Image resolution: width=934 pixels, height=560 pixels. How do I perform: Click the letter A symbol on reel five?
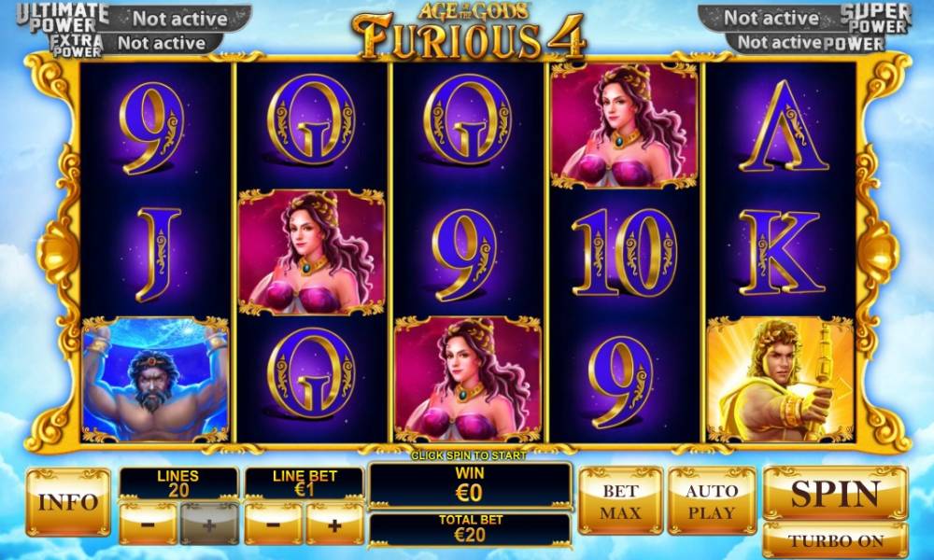pyautogui.click(x=783, y=126)
